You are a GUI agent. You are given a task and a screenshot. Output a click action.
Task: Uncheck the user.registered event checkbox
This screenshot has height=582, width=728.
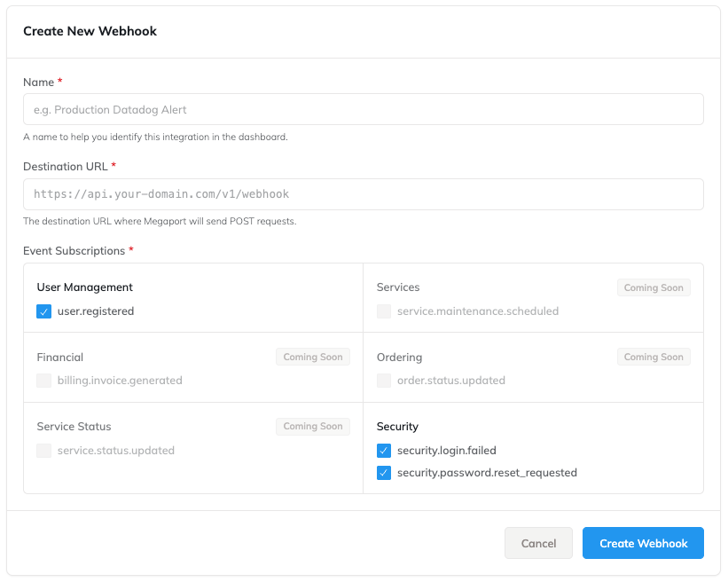pos(44,311)
